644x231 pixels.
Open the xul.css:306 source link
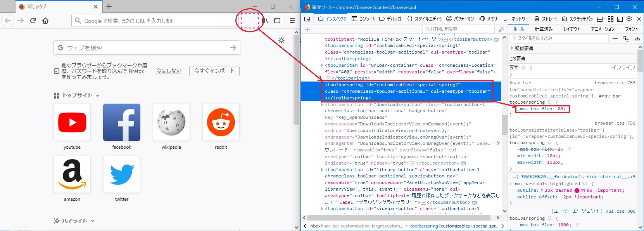[621, 211]
